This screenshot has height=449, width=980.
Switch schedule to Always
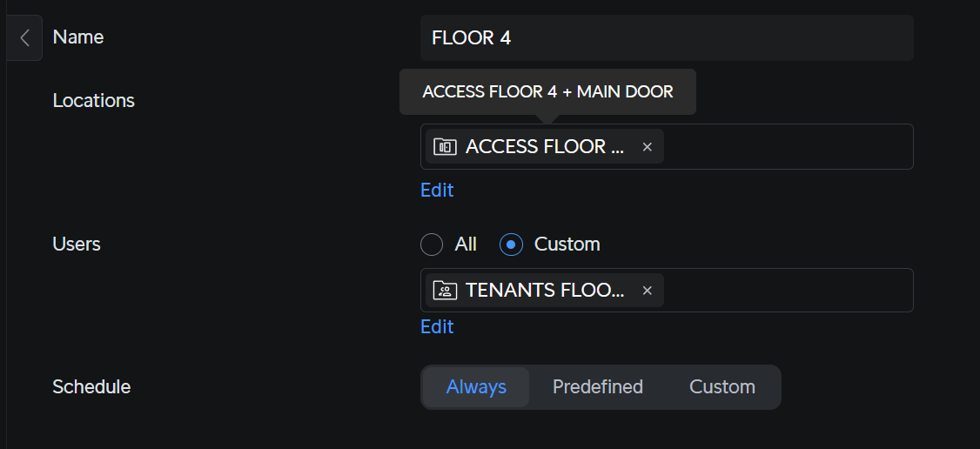pos(476,387)
